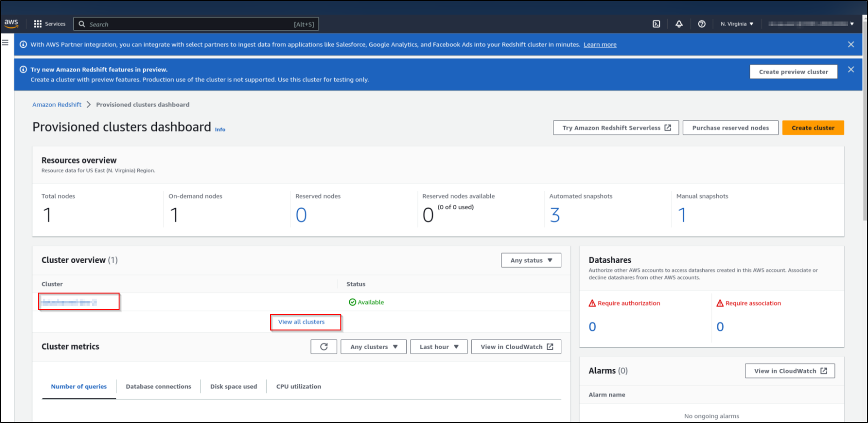Click the Require association warning icon
This screenshot has width=868, height=423.
pyautogui.click(x=720, y=303)
